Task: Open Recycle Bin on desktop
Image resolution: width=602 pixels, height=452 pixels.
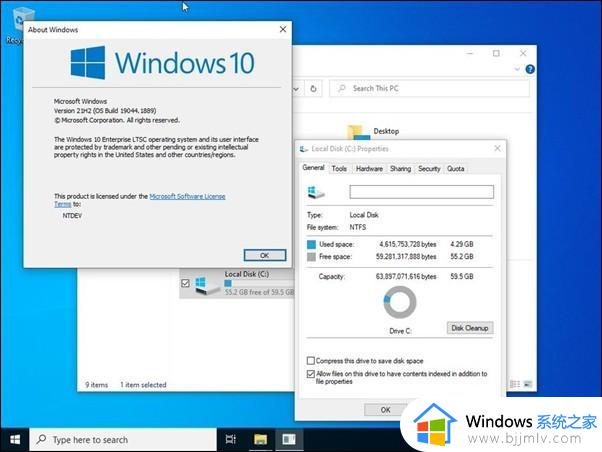Action: pyautogui.click(x=15, y=26)
